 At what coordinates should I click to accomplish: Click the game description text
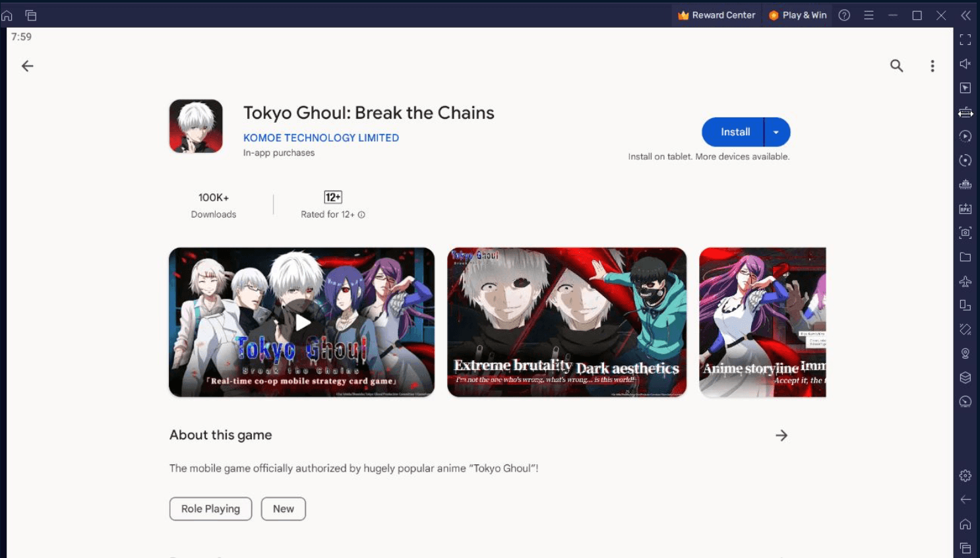click(x=353, y=468)
